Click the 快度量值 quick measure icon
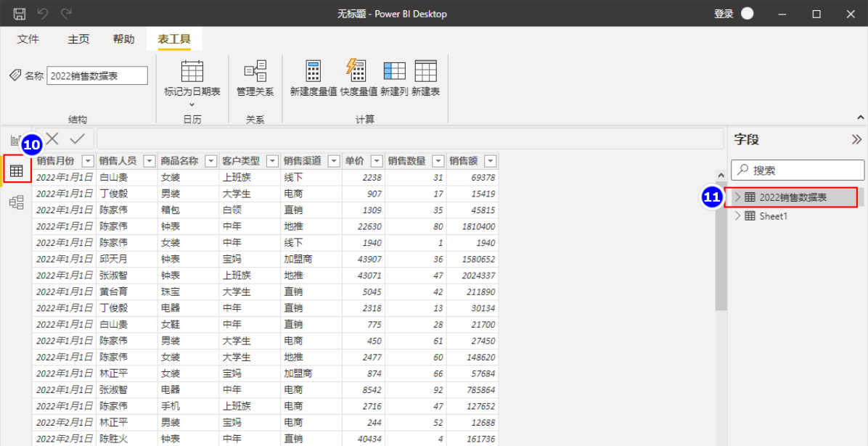868x446 pixels. 355,70
